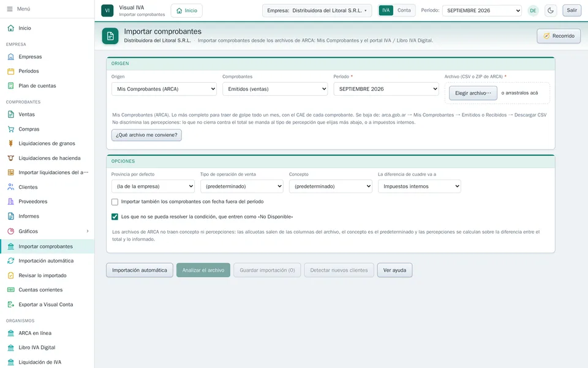Screen dimensions: 588x368
Task: Click Guardar importación (0) button
Action: tap(267, 270)
